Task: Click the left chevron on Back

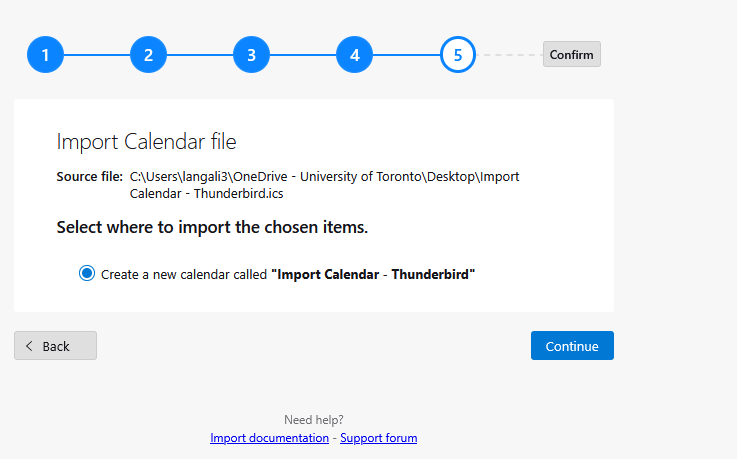Action: tap(29, 346)
